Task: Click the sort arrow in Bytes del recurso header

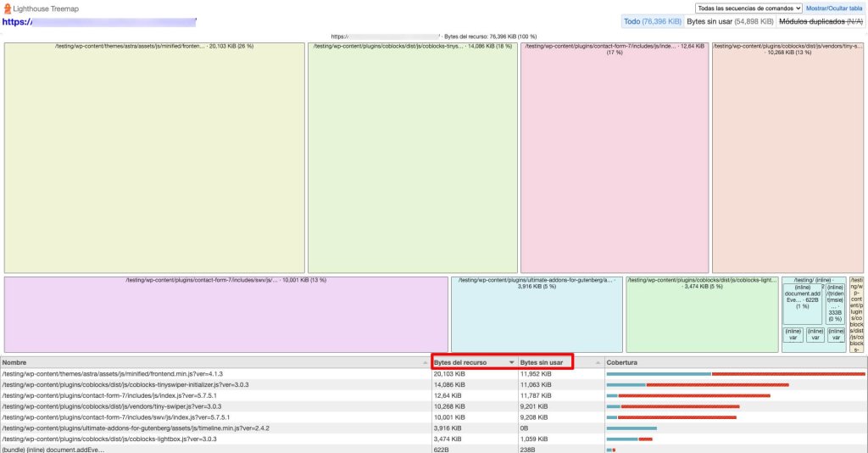Action: coord(511,363)
